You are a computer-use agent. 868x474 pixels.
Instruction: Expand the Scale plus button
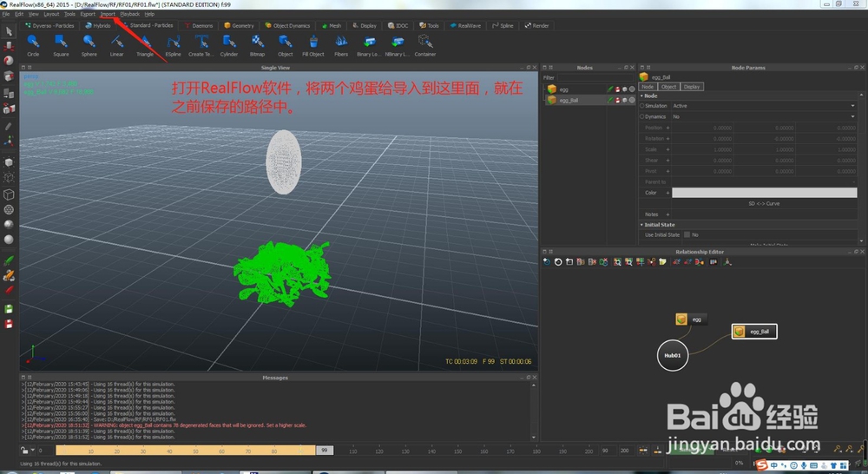(668, 149)
